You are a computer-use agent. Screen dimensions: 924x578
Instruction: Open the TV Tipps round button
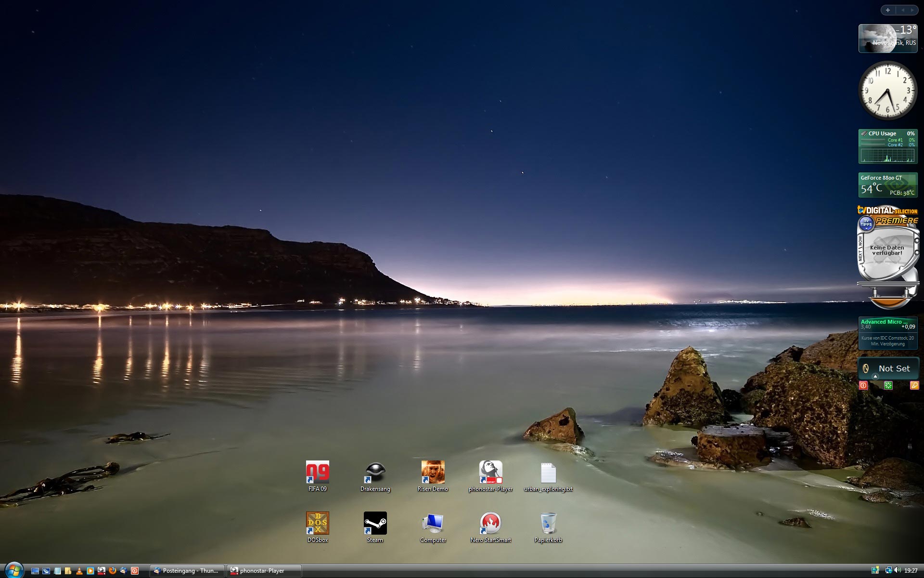pos(866,223)
